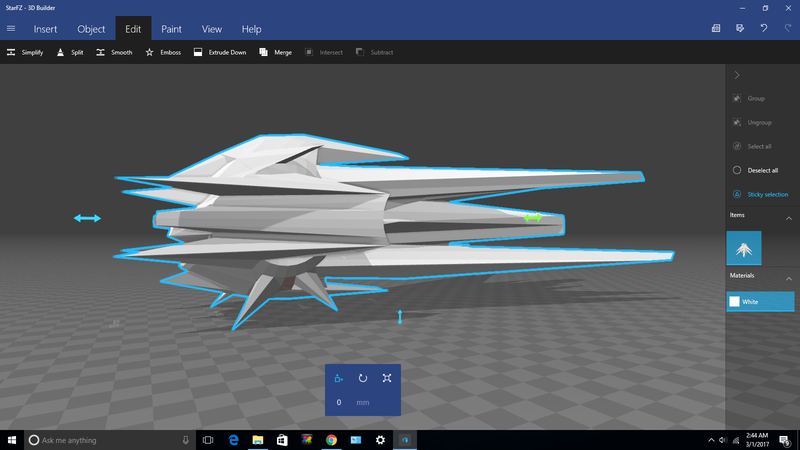The height and width of the screenshot is (450, 800).
Task: Click Extrude Down in the toolbar
Action: [x=220, y=52]
